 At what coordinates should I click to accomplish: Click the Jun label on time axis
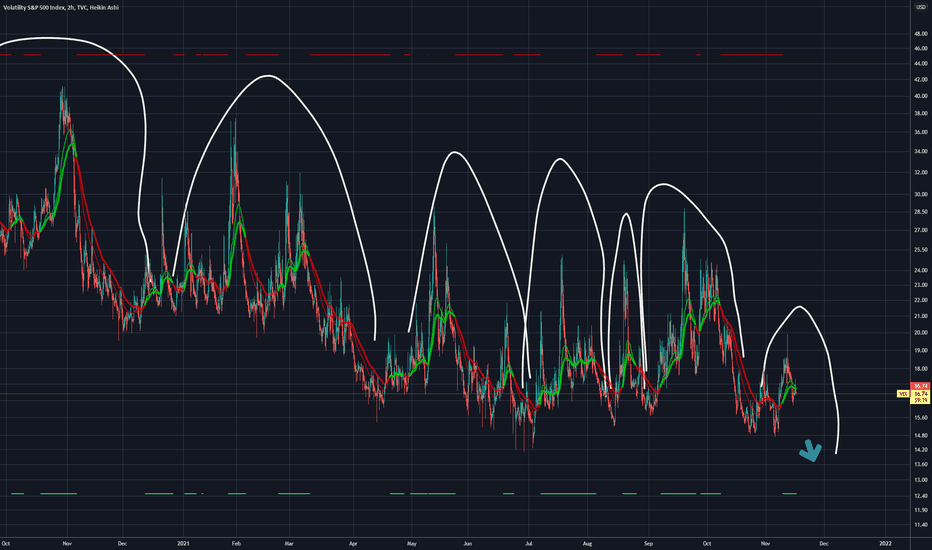coord(468,543)
